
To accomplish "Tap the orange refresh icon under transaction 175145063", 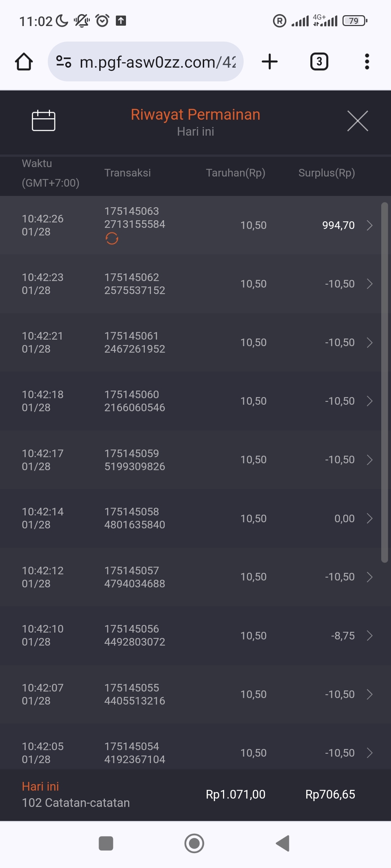I will (112, 239).
